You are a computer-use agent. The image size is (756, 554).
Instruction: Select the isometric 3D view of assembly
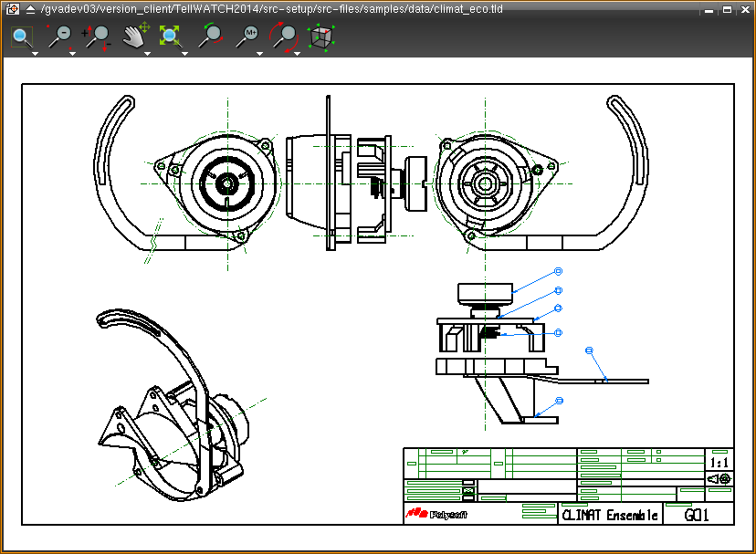(183, 405)
